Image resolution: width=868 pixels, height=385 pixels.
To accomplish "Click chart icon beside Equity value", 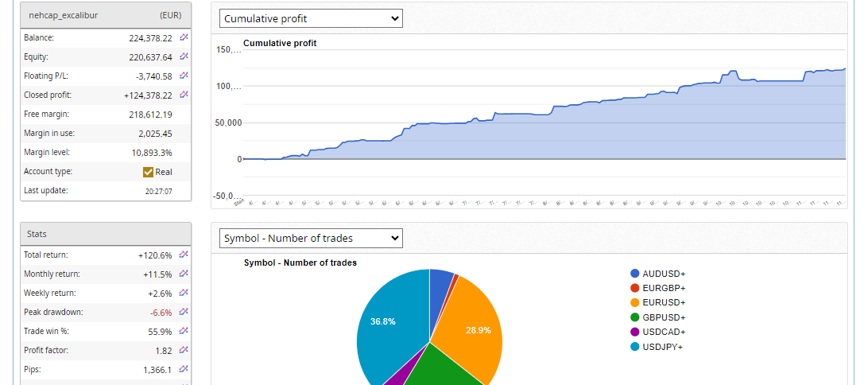I will click(184, 56).
